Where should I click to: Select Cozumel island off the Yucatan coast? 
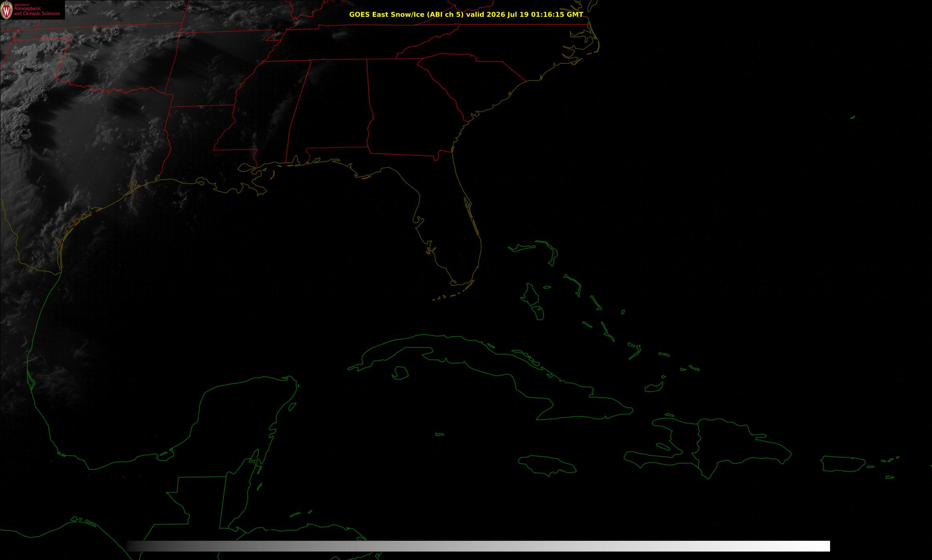pos(292,407)
